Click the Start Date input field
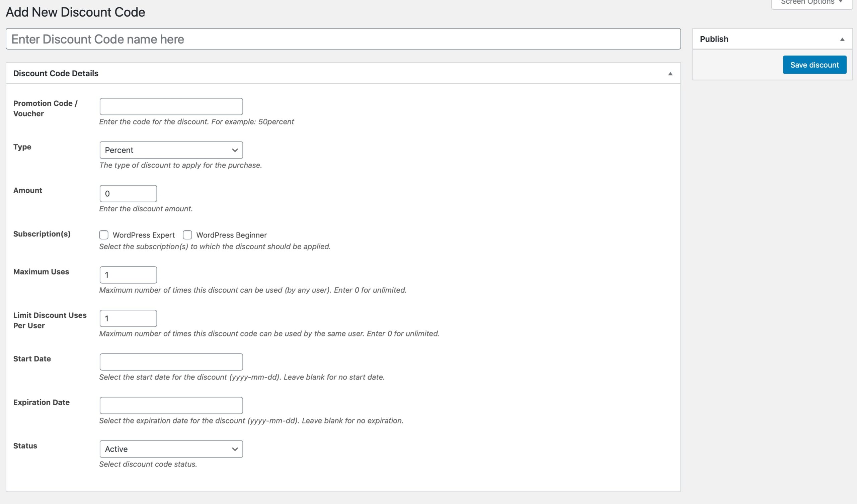The height and width of the screenshot is (504, 857). pyautogui.click(x=171, y=362)
